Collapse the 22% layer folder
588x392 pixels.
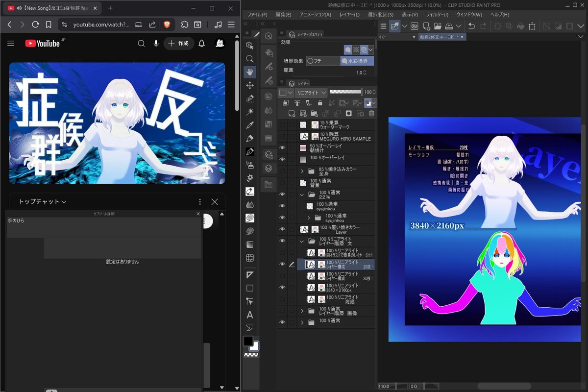pos(302,195)
